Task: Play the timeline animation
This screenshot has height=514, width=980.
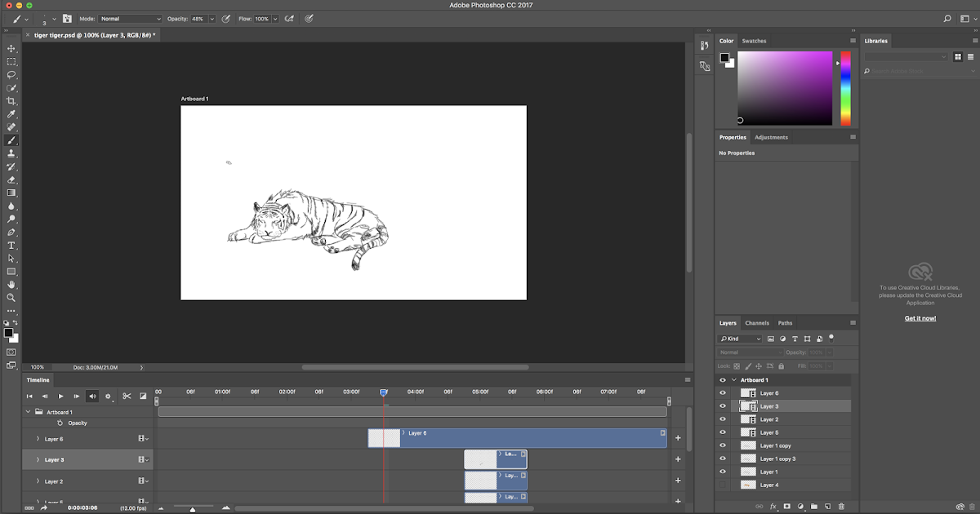Action: 60,397
